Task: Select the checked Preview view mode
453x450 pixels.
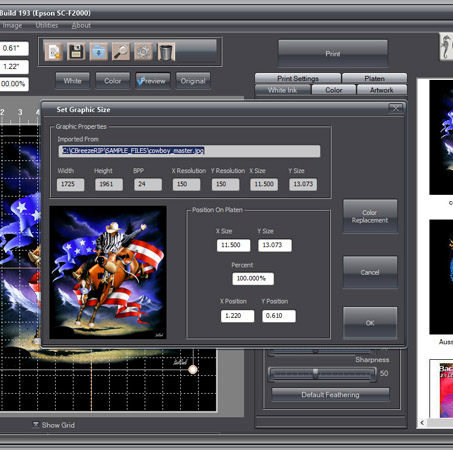Action: tap(153, 81)
